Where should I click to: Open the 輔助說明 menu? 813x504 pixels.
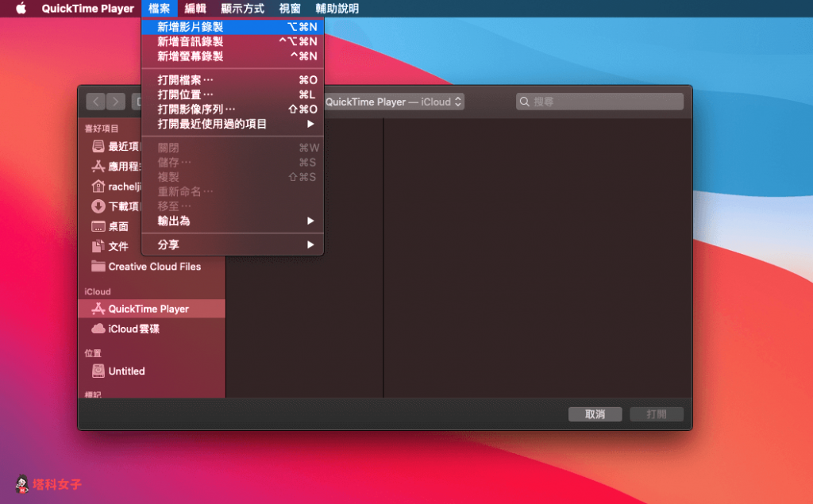[337, 8]
